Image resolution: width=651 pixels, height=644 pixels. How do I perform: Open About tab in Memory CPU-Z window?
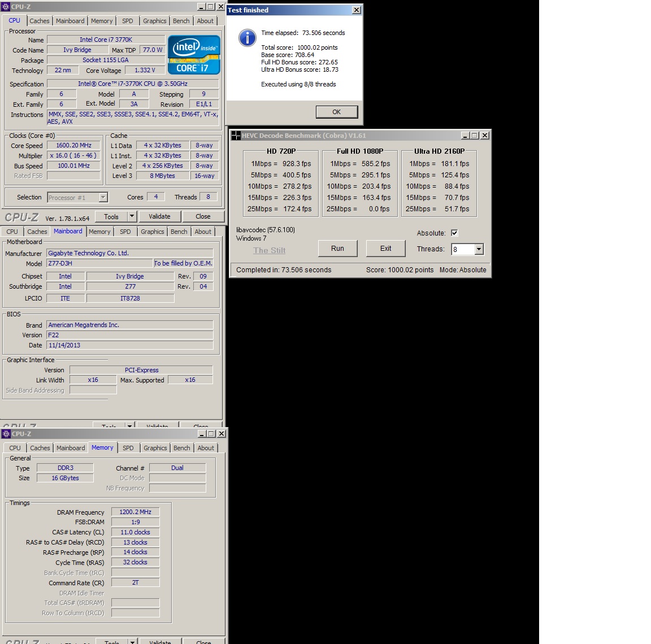[206, 448]
